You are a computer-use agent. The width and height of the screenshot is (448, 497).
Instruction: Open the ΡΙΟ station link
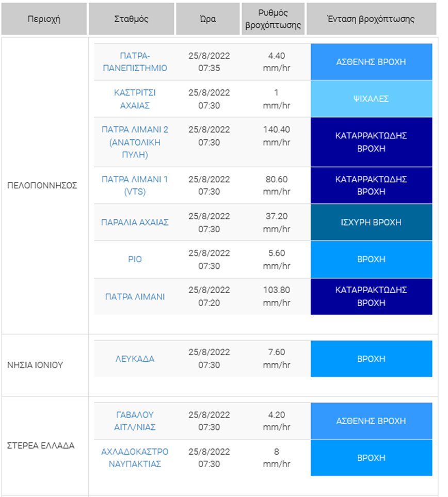pyautogui.click(x=135, y=260)
